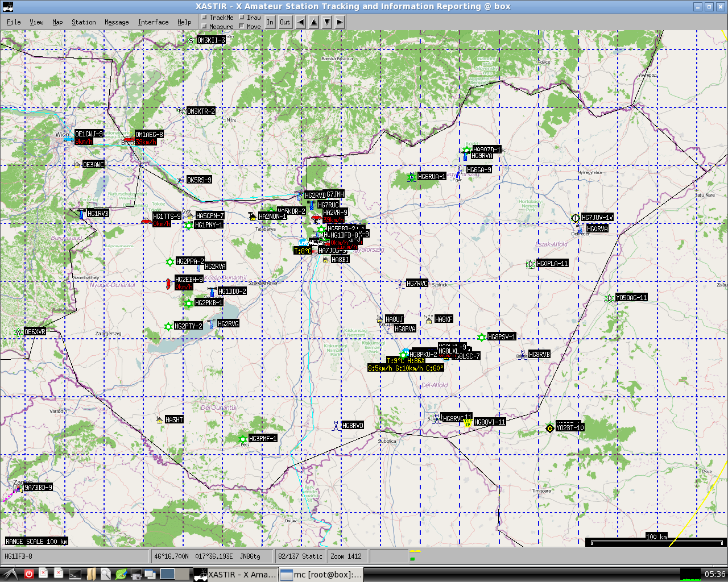Click the HG1DDO-2 antenna station icon

212,292
